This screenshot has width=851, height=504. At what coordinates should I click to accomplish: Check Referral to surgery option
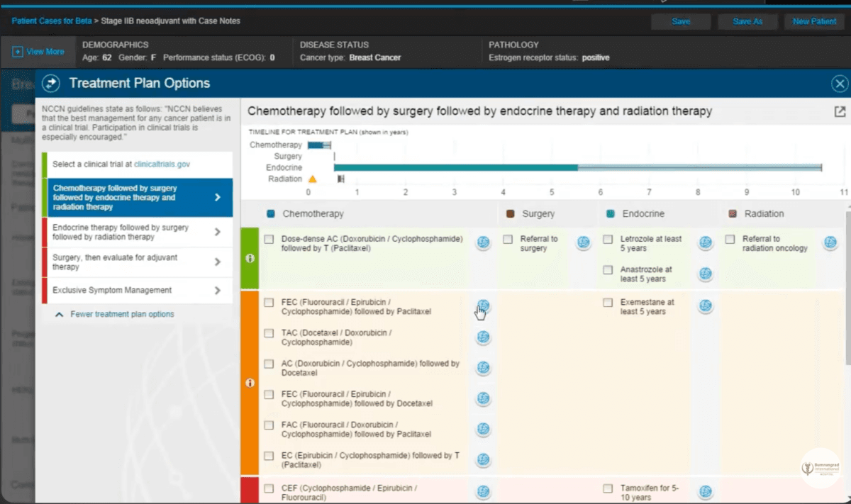508,240
